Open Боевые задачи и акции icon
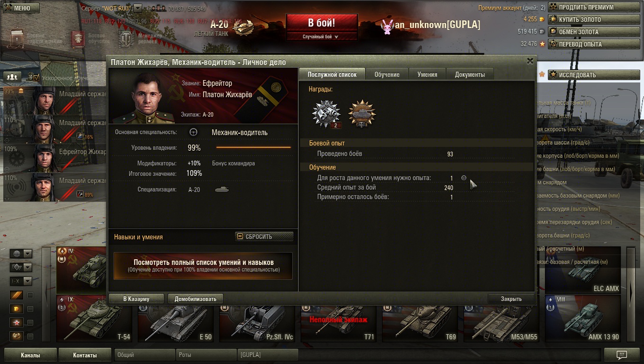This screenshot has height=364, width=644. (x=18, y=38)
